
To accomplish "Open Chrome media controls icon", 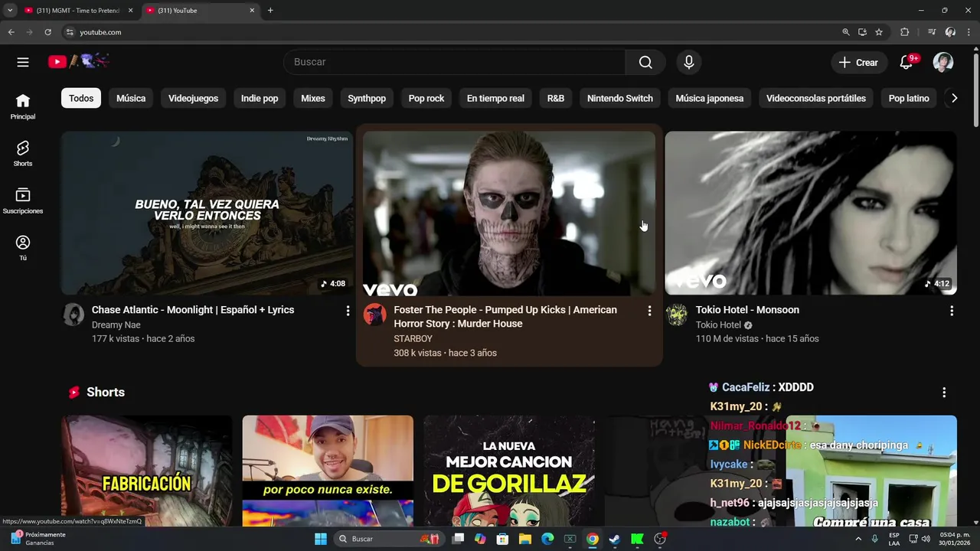I will coord(932,32).
